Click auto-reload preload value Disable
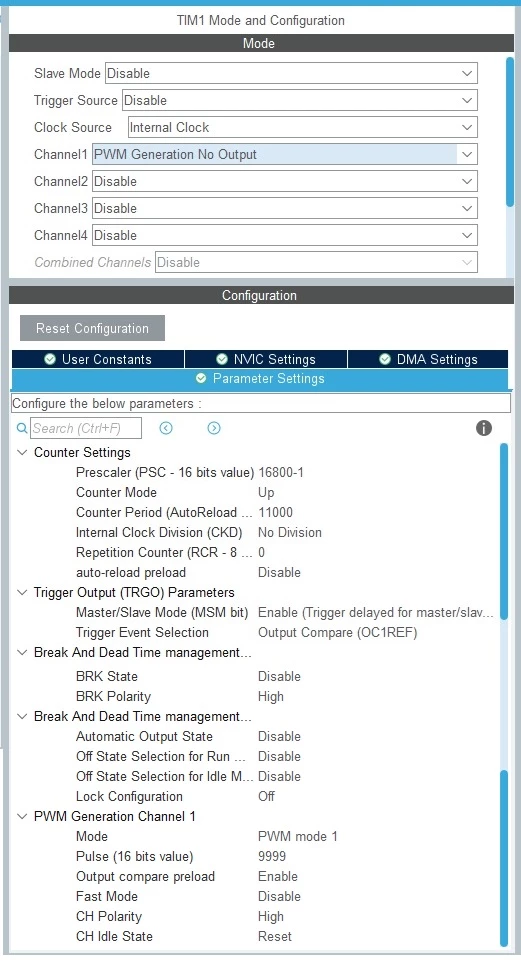 point(280,572)
